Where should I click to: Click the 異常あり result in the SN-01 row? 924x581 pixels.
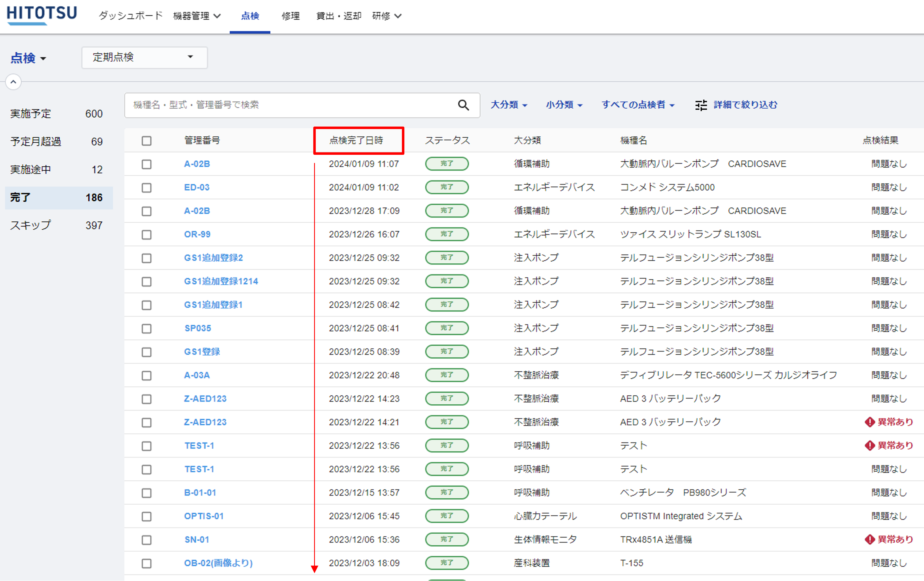coord(889,539)
